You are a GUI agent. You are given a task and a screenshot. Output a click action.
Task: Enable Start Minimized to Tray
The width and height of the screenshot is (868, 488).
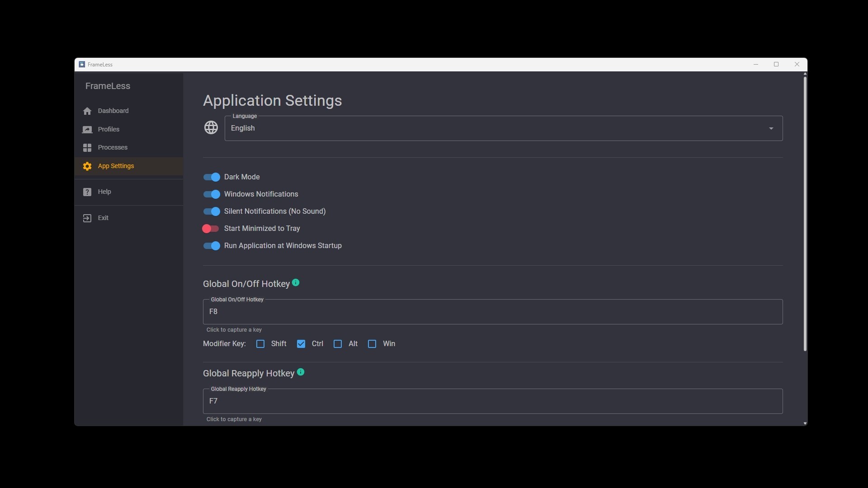coord(211,229)
